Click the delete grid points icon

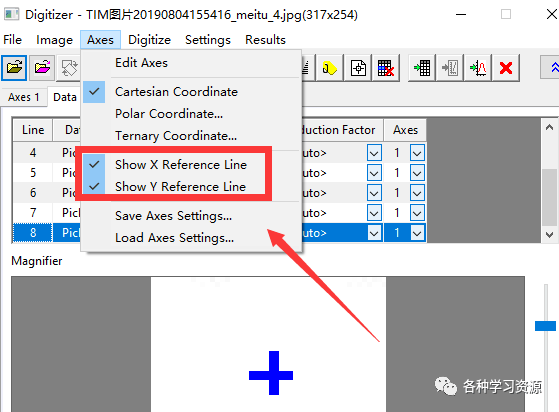[x=386, y=68]
